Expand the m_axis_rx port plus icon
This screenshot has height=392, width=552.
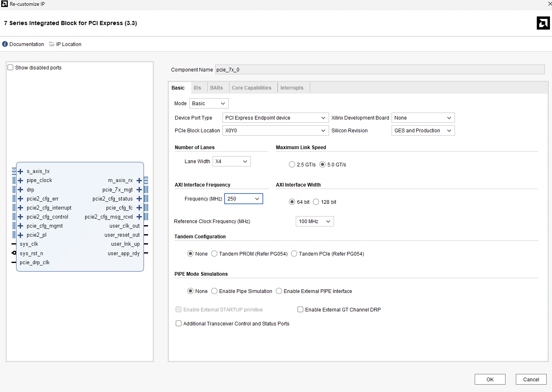click(139, 180)
